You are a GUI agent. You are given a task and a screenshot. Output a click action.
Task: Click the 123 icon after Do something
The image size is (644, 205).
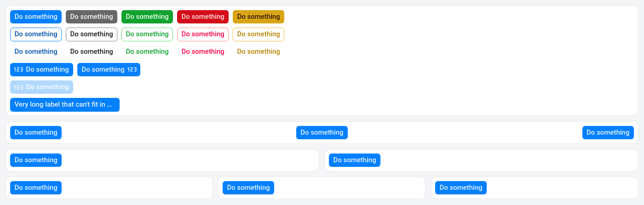pos(132,69)
